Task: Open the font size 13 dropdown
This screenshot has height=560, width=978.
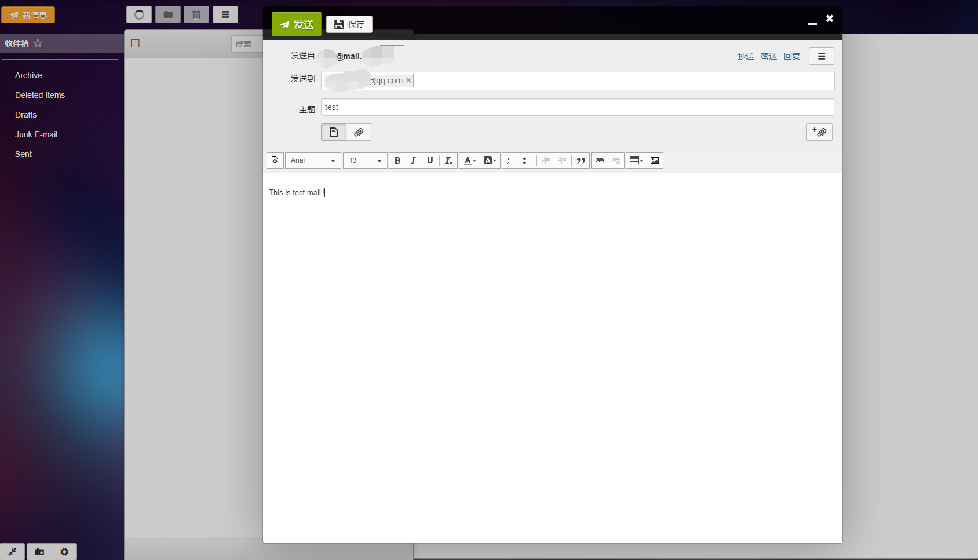Action: coord(365,160)
